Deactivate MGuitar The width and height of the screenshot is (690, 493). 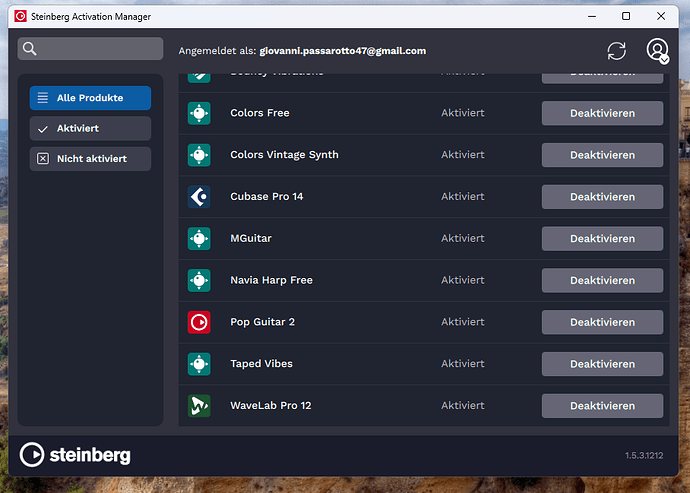click(602, 239)
